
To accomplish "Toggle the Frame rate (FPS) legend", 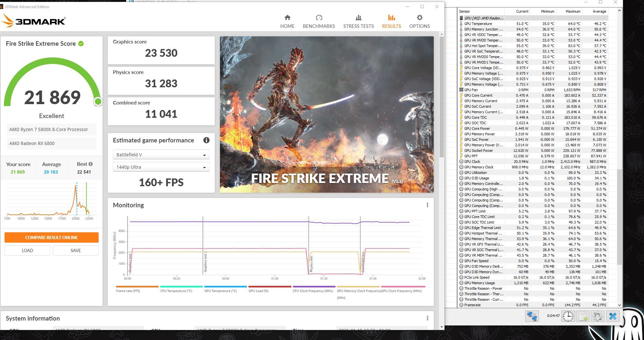I will click(137, 289).
